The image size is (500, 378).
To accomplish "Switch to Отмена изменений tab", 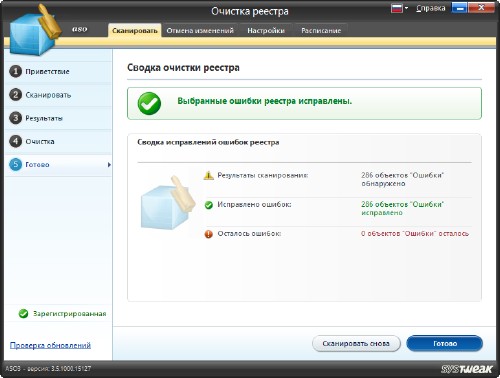I will point(200,30).
